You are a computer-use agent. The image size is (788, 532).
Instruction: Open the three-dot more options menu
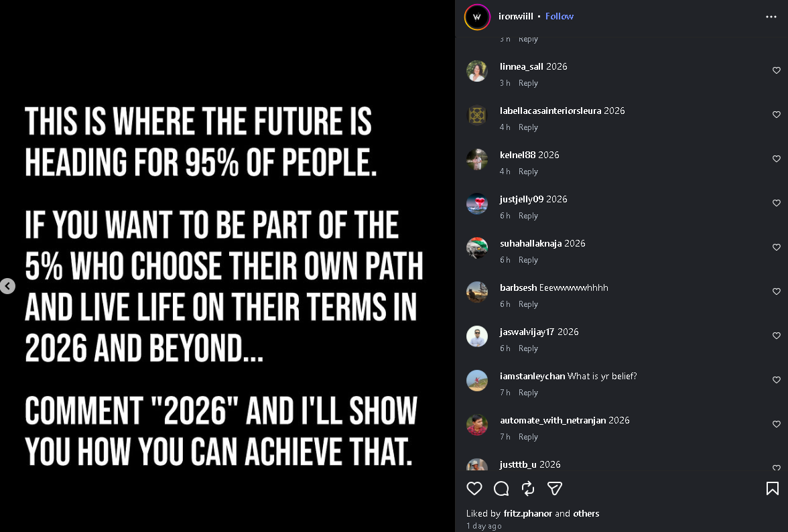click(771, 17)
